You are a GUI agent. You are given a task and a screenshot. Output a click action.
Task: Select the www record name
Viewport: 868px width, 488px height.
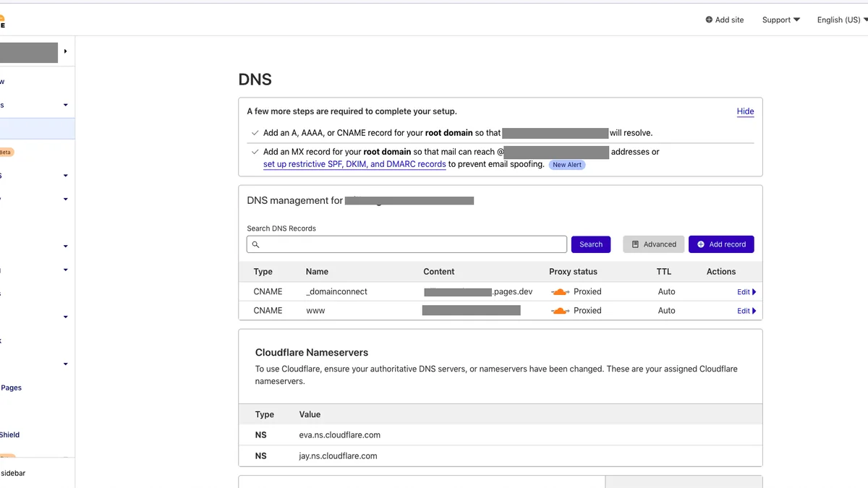coord(315,311)
